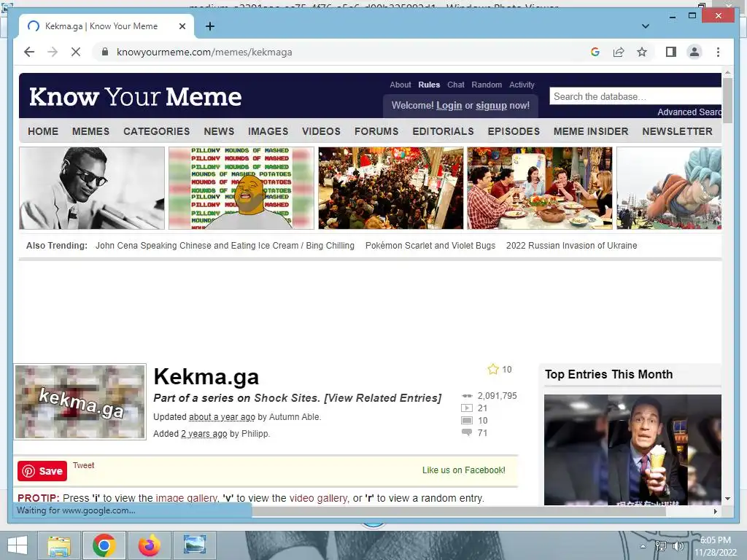This screenshot has height=560, width=747.
Task: Open the mashed potatoes trending thumbnail
Action: pos(241,188)
